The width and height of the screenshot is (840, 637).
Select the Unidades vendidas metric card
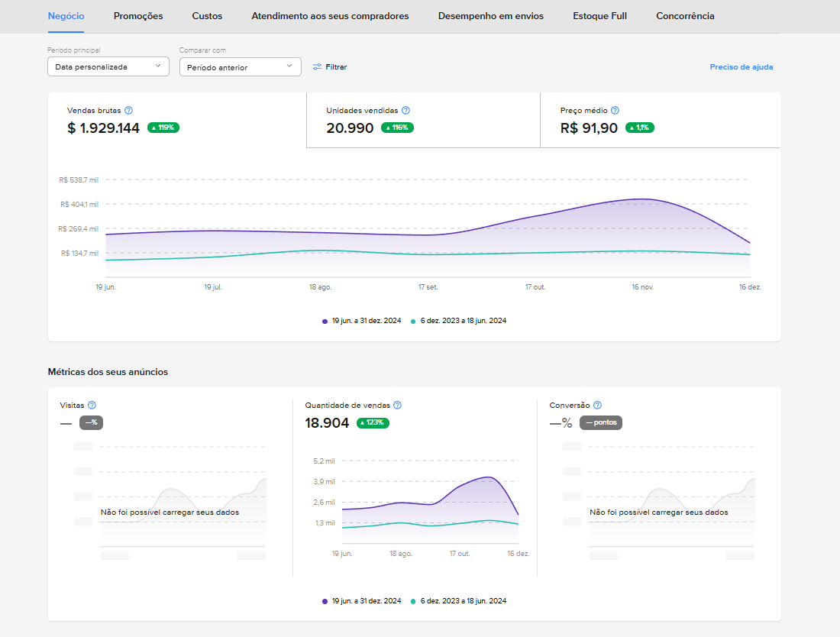(x=423, y=120)
